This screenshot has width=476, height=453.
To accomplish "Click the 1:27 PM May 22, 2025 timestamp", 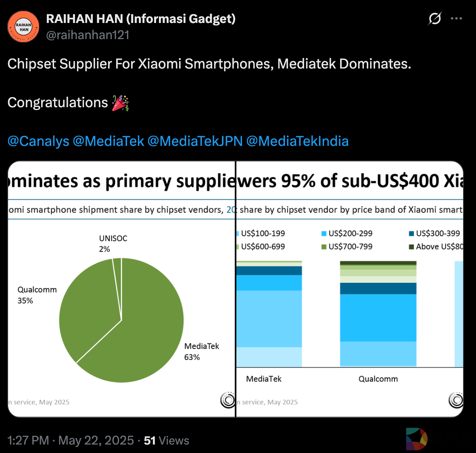I will coord(71,440).
